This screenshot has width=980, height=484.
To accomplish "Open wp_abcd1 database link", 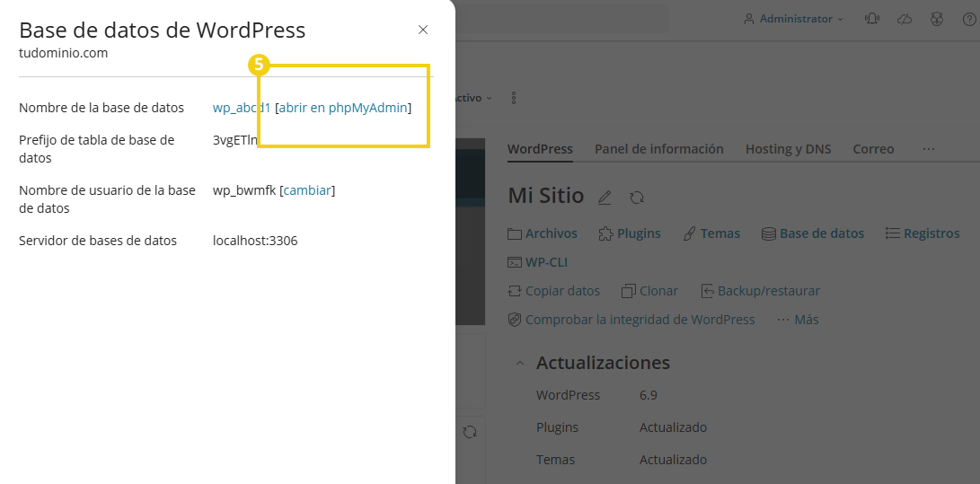I will pos(242,108).
